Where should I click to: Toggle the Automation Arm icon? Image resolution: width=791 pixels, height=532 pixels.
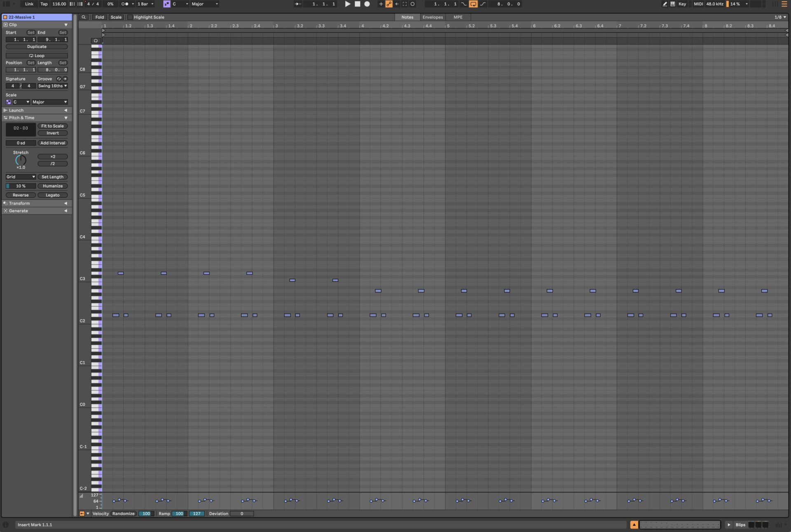point(389,4)
